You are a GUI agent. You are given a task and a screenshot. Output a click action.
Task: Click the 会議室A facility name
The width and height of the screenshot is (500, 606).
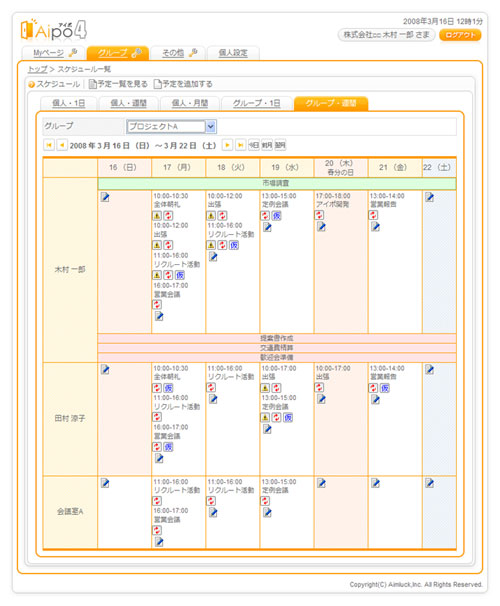pyautogui.click(x=70, y=511)
